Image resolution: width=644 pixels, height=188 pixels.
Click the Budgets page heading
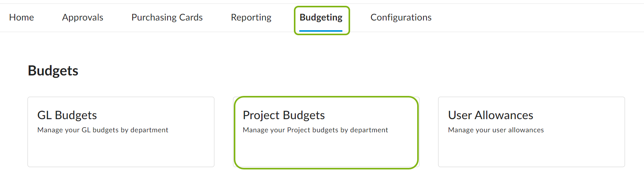click(x=53, y=71)
